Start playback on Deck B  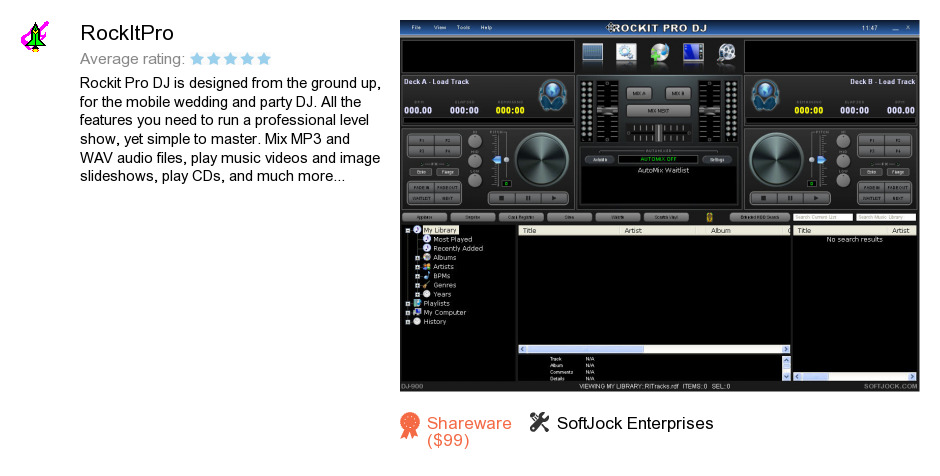[x=816, y=198]
